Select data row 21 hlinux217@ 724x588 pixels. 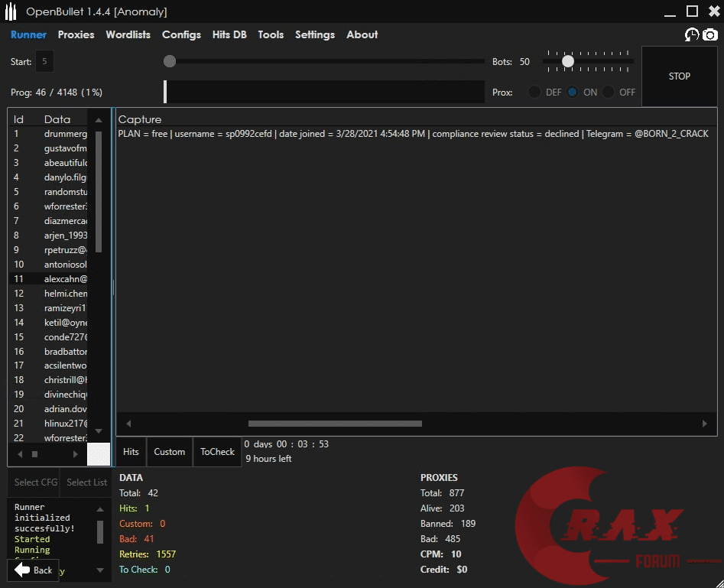click(48, 423)
